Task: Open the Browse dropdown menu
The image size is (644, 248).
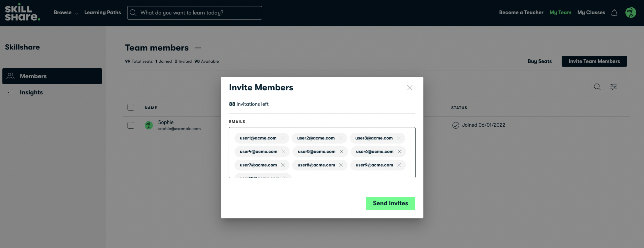Action: 66,12
